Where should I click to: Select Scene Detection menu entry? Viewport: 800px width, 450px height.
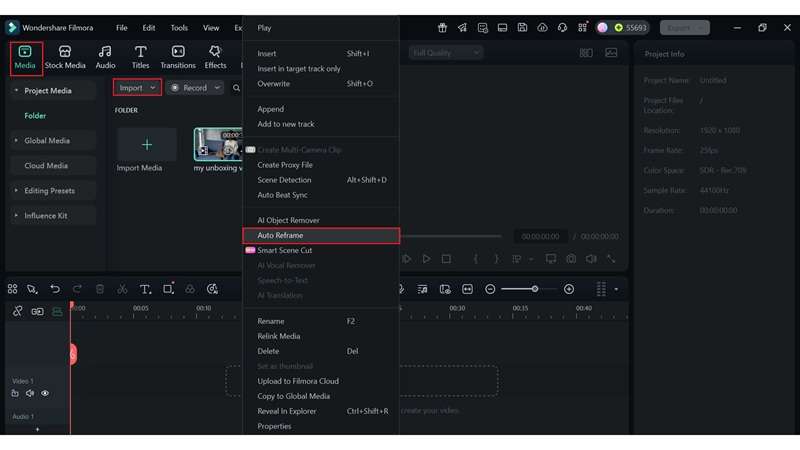pyautogui.click(x=320, y=180)
